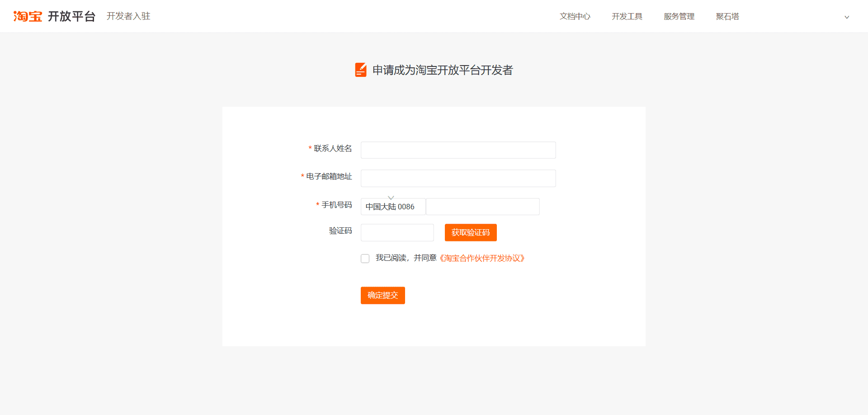Click the 验证码 label
Image resolution: width=868 pixels, height=415 pixels.
(340, 231)
